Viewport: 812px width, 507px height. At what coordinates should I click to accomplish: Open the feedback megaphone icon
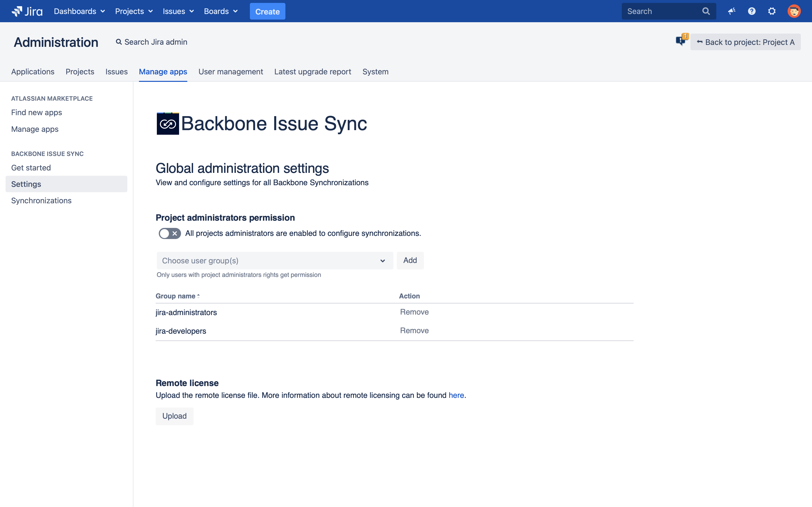pos(732,11)
